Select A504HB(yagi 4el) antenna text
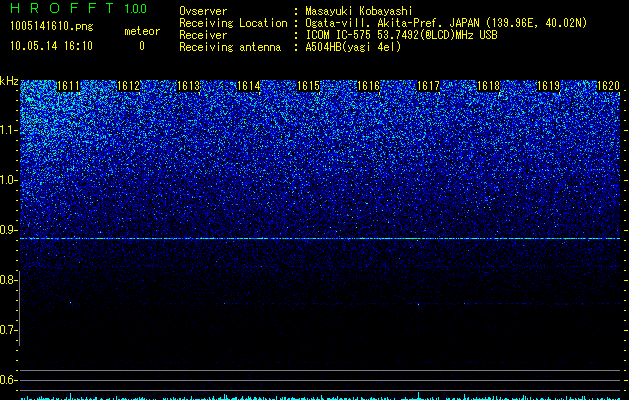This screenshot has height=400, width=629. coord(353,47)
